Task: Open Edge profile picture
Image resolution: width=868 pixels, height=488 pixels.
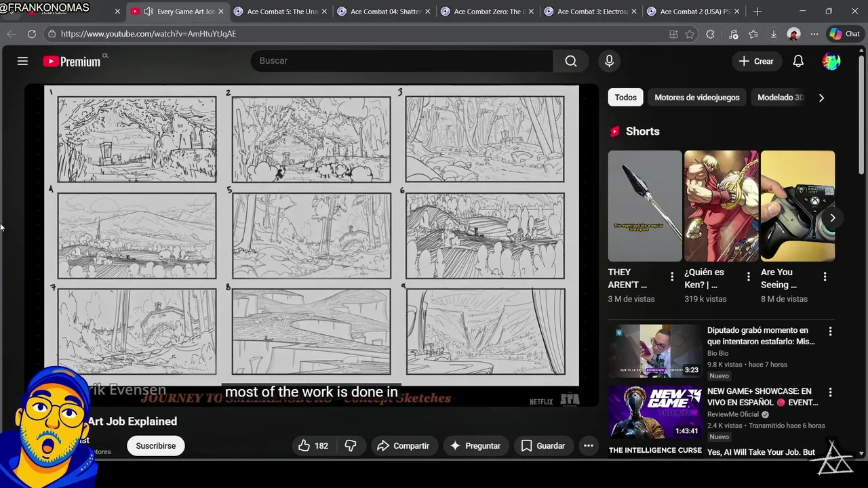Action: (x=793, y=34)
